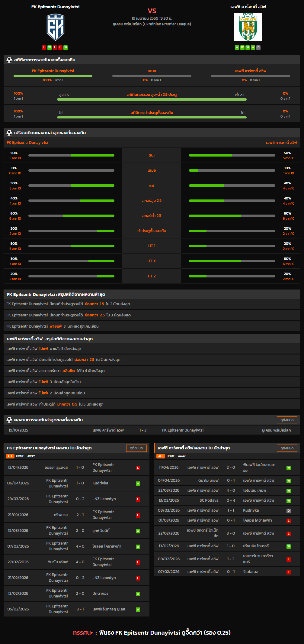This screenshot has height=644, width=304.
Task: Click the Epitsentr head-to-head 100% win progress bar
Action: point(53,76)
